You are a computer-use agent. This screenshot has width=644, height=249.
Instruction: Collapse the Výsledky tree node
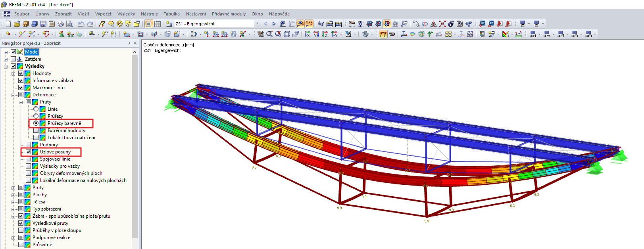coord(6,66)
